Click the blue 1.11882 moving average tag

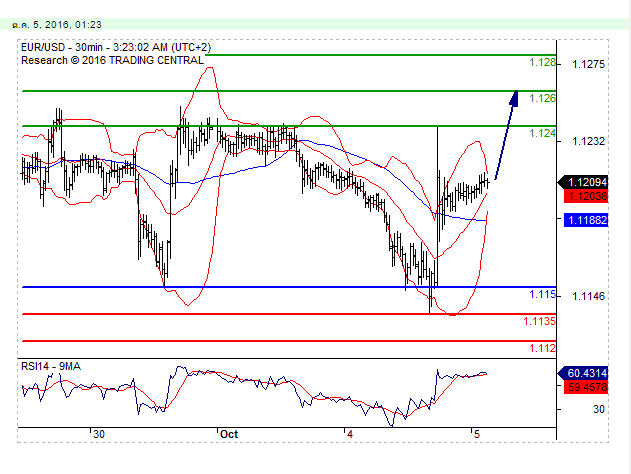[x=586, y=220]
